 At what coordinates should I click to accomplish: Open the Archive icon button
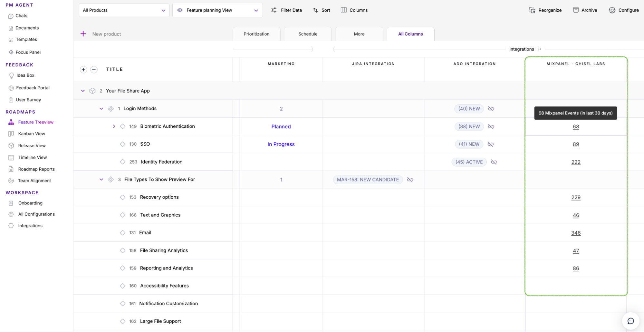point(576,10)
